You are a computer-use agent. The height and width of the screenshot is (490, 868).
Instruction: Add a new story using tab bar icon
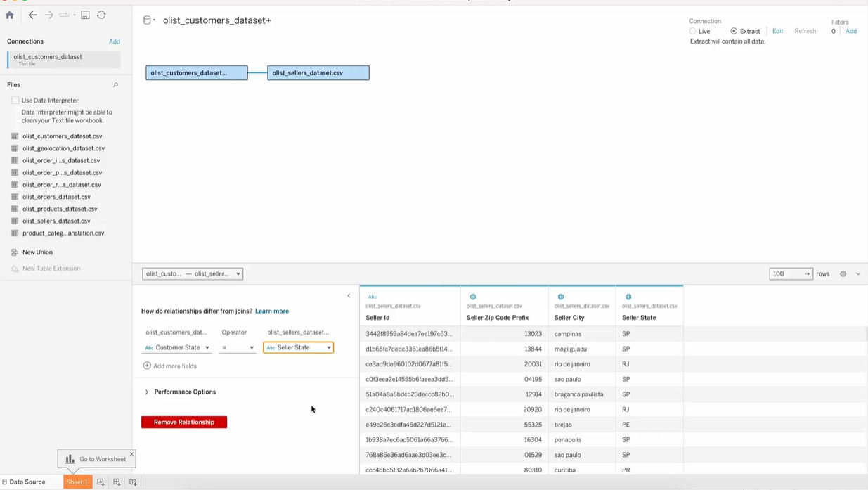pos(133,482)
